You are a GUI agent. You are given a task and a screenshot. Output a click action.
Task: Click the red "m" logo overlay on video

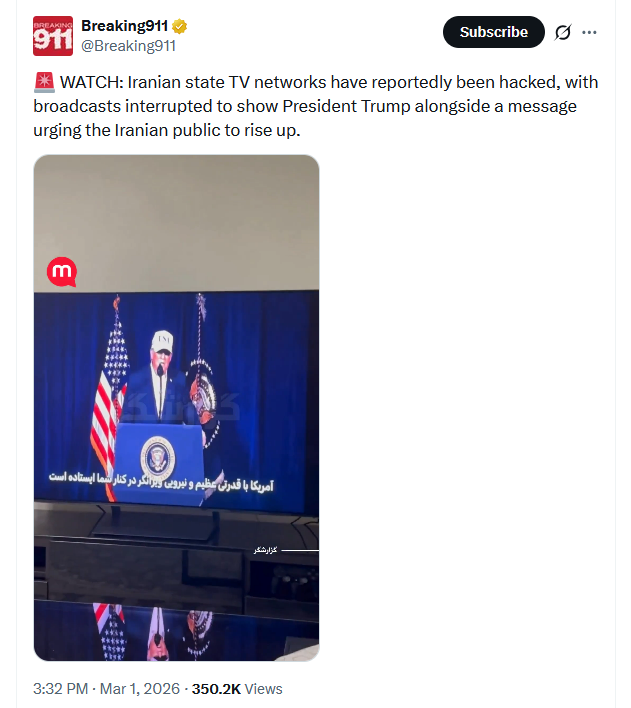[x=62, y=272]
